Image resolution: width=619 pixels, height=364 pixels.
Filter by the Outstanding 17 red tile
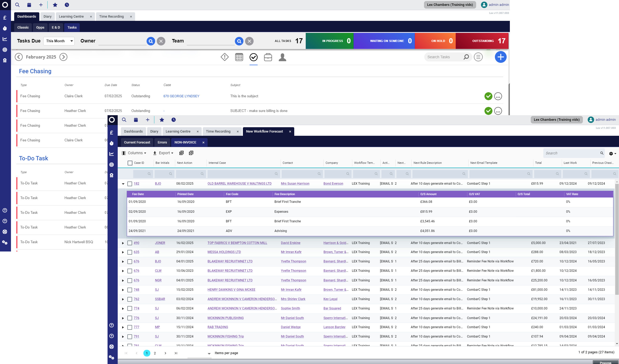click(x=482, y=41)
